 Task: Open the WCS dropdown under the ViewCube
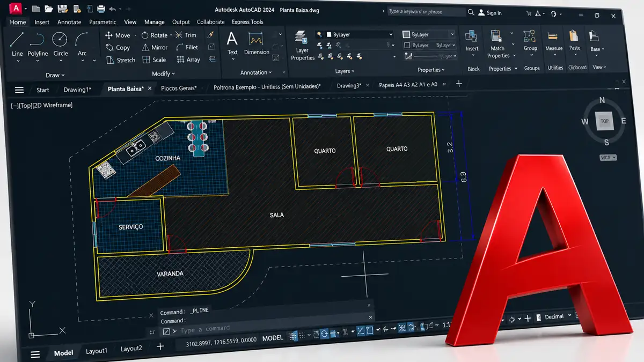click(x=608, y=158)
